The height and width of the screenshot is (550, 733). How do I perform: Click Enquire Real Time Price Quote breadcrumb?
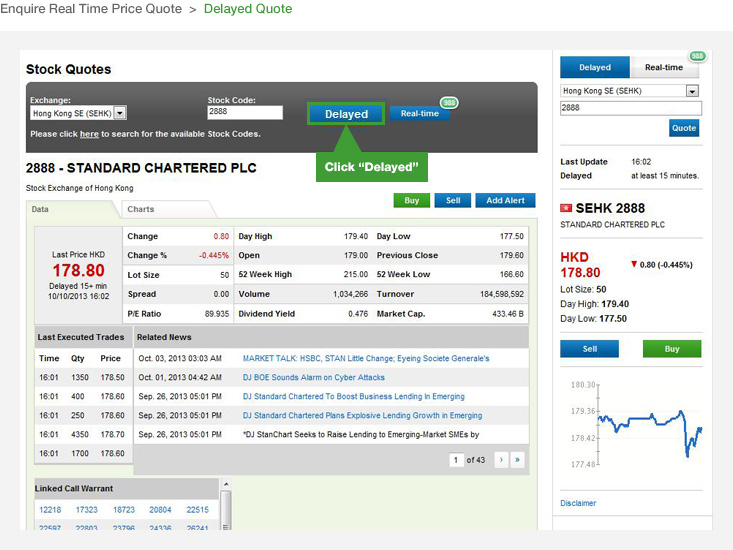click(x=91, y=9)
